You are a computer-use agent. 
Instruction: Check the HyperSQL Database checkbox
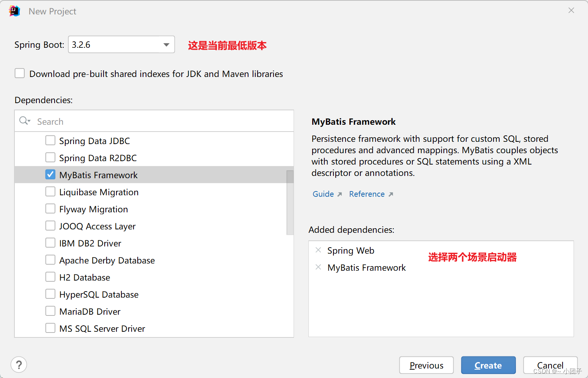coord(50,294)
